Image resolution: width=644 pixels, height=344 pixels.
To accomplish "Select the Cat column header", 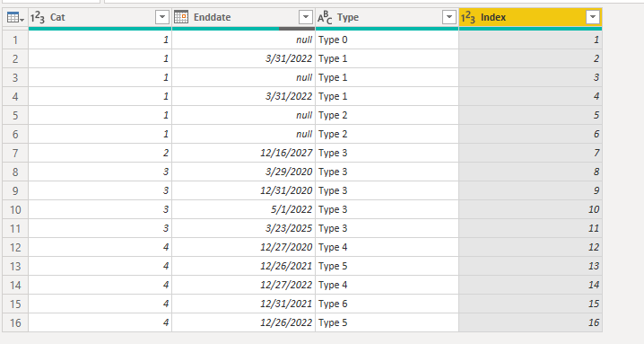I will [x=100, y=18].
